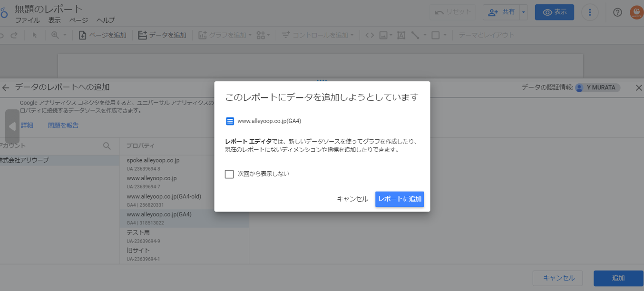The image size is (644, 291).
Task: Click the redo arrow icon
Action: coord(14,35)
